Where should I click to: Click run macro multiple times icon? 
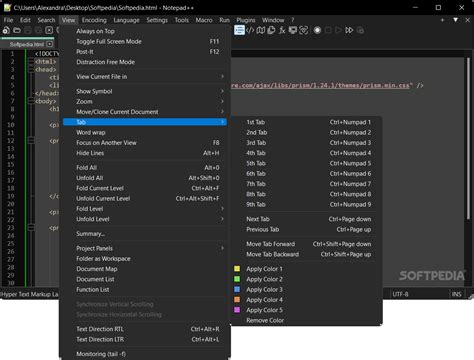coord(349,30)
